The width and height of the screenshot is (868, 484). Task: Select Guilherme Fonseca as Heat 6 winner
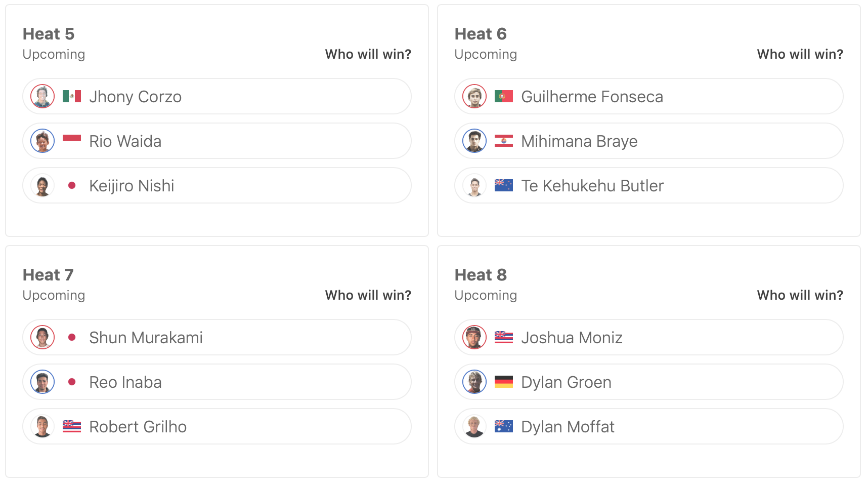648,96
